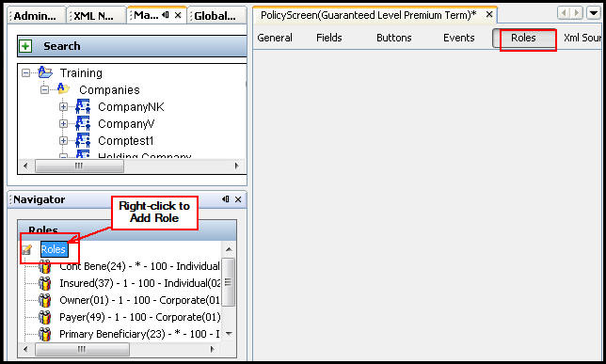Toggle auto-hide pin on the Navigator panel
The width and height of the screenshot is (606, 364).
tap(226, 199)
